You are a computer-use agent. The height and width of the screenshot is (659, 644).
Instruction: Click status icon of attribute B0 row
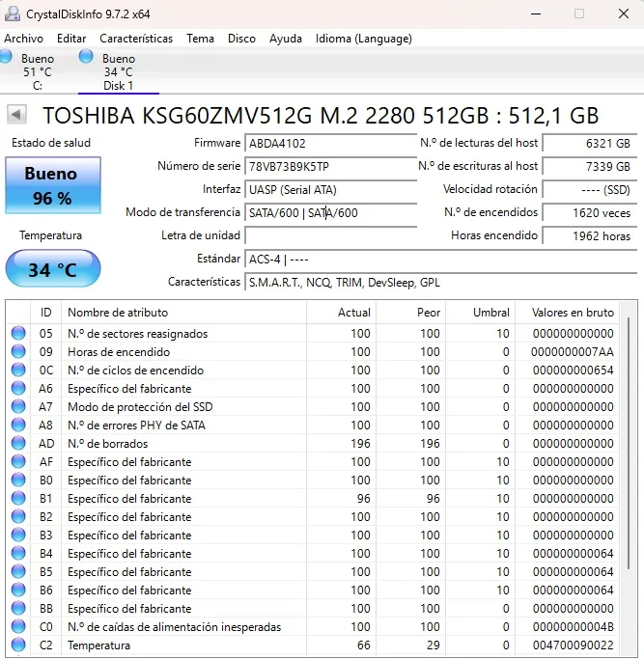18,480
